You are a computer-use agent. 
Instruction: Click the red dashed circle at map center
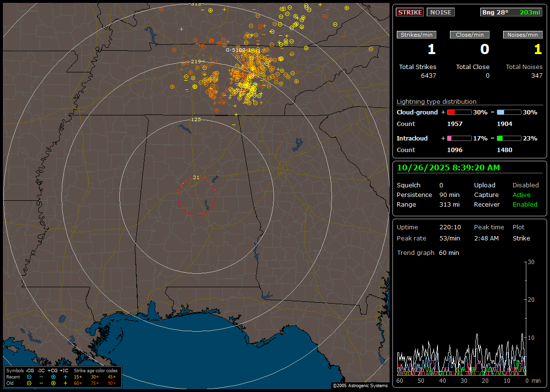pos(196,196)
